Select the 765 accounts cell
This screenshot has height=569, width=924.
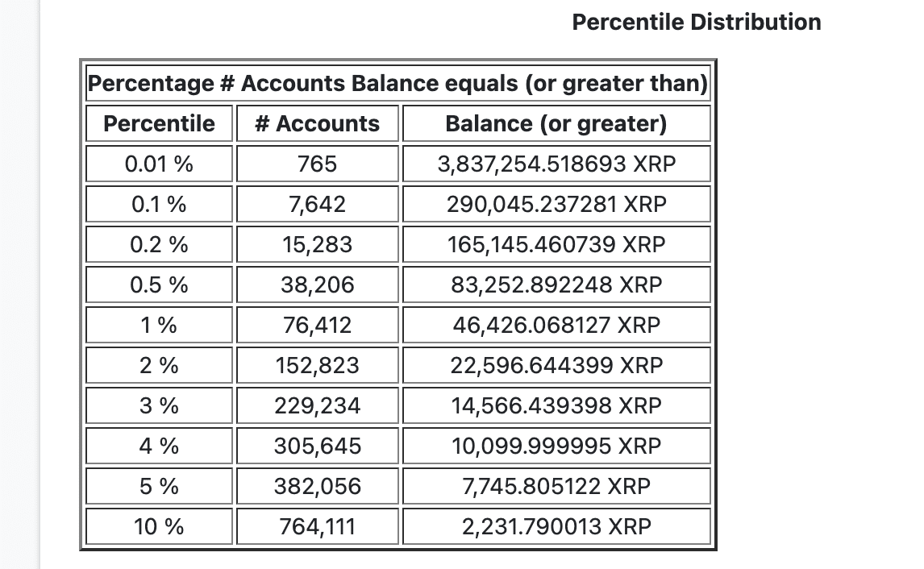coord(317,164)
